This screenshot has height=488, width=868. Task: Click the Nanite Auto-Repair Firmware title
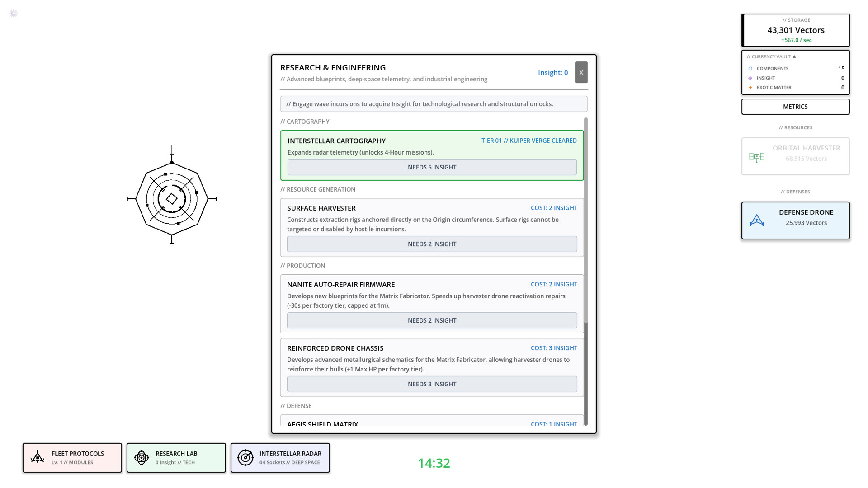point(341,285)
